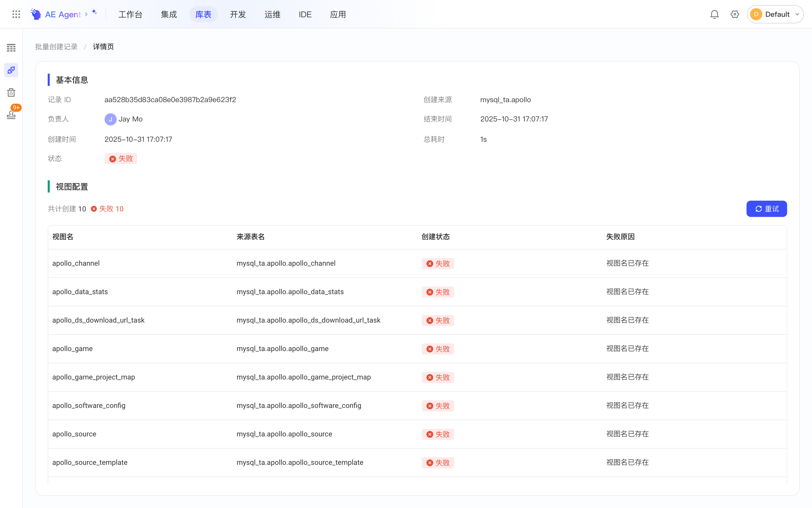Click the 视图名 column header
Screen dimensions: 812x508
coord(63,237)
